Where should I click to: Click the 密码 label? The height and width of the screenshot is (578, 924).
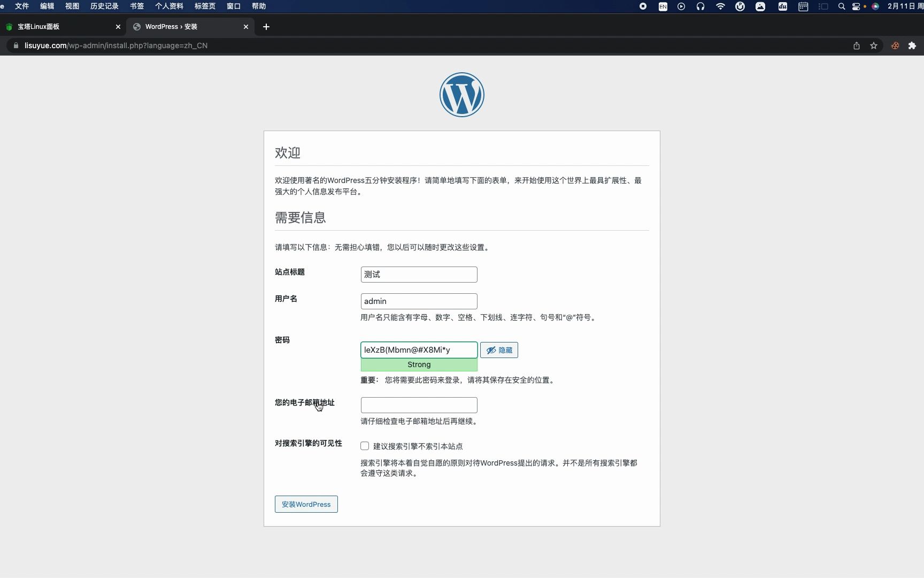point(282,340)
